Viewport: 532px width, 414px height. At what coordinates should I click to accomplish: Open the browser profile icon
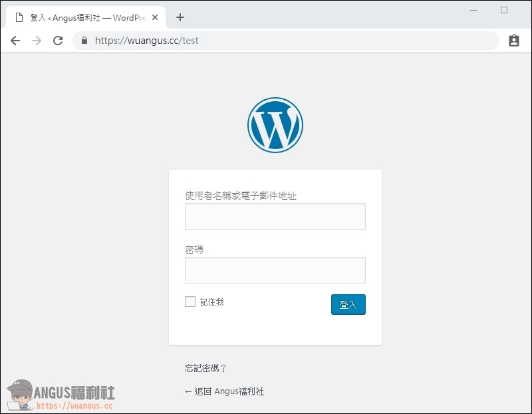[513, 41]
